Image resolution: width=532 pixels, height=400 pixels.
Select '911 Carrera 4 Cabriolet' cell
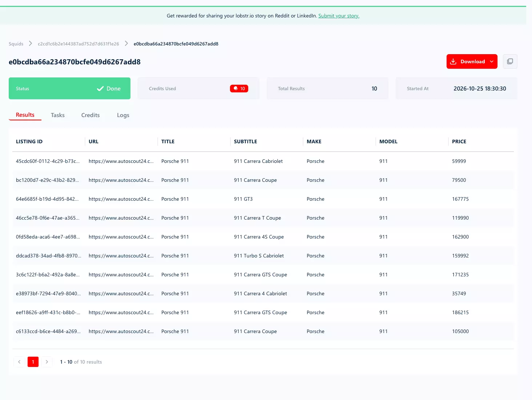[x=261, y=293]
